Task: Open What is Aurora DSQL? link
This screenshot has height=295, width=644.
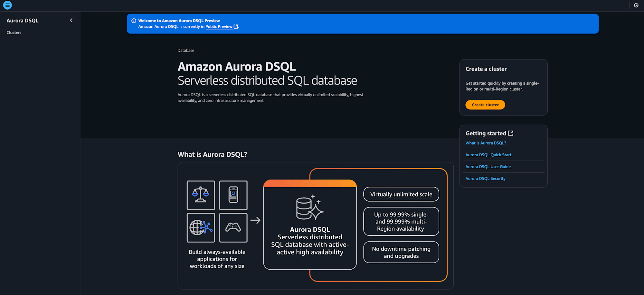Action: click(x=486, y=143)
